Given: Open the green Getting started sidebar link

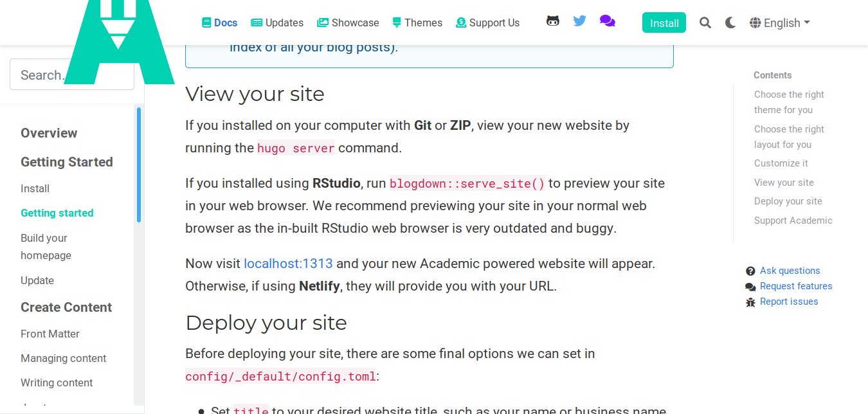Looking at the screenshot, I should [x=57, y=213].
